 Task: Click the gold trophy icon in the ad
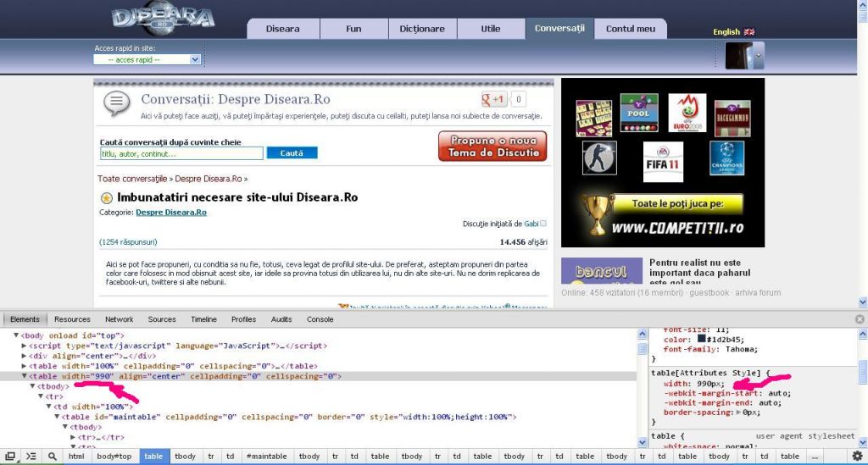(597, 214)
